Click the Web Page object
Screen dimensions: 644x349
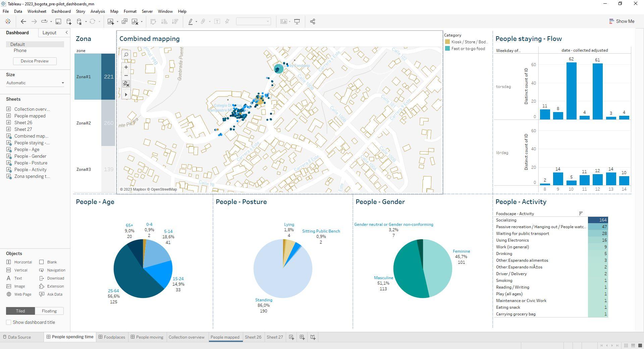pos(19,295)
